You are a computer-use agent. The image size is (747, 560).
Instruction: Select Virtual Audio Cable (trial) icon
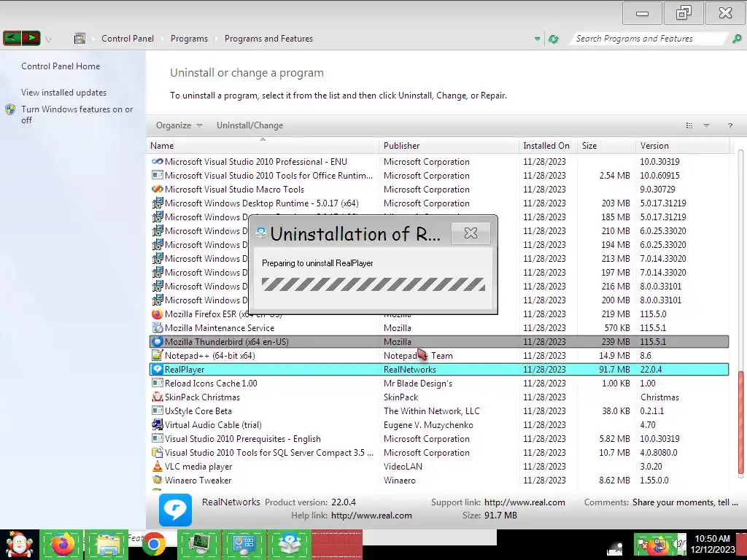pos(158,424)
